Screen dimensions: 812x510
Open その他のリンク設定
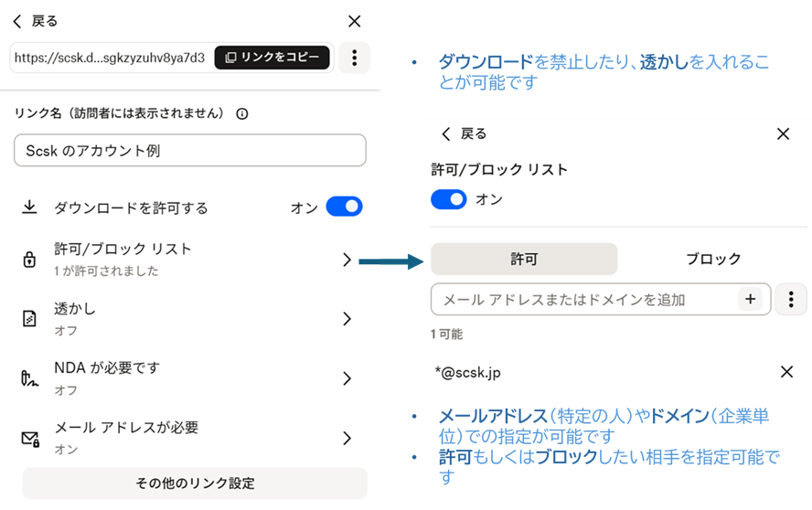point(195,483)
